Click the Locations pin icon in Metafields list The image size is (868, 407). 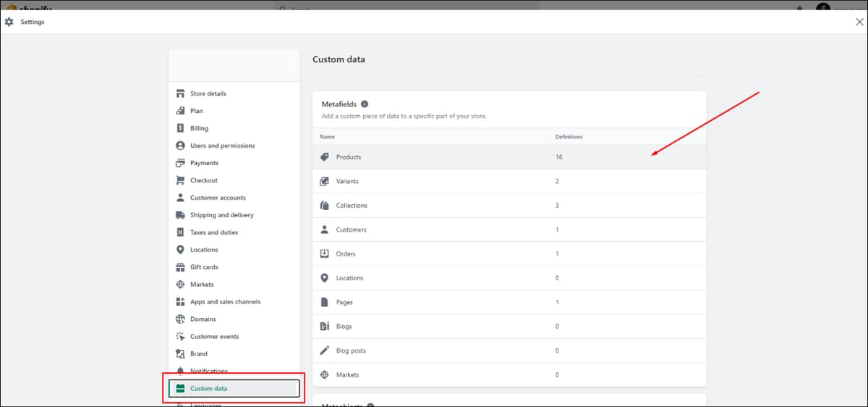click(325, 278)
